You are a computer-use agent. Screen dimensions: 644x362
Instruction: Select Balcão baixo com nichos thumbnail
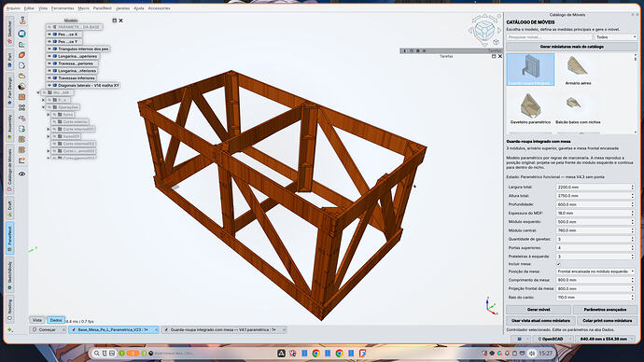pyautogui.click(x=578, y=109)
